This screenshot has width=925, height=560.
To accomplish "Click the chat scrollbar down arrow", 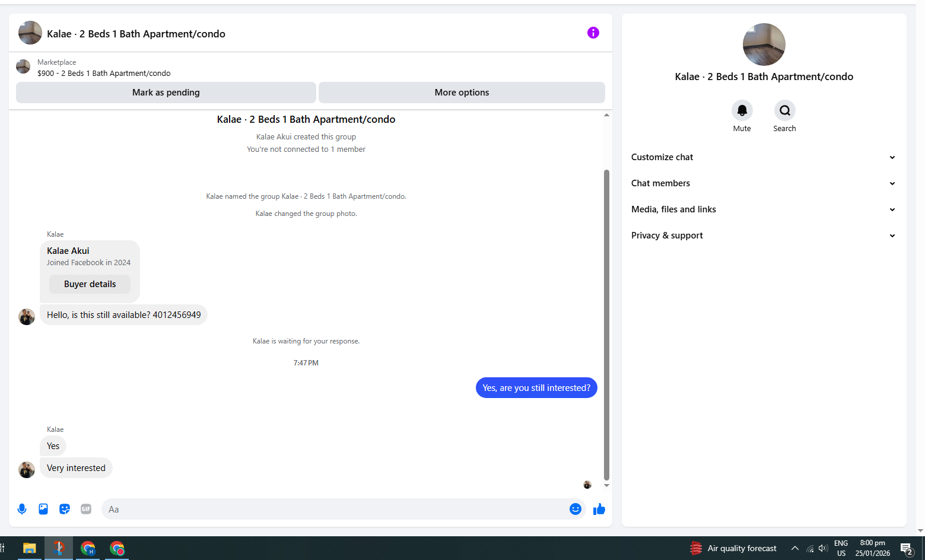I will coord(606,485).
